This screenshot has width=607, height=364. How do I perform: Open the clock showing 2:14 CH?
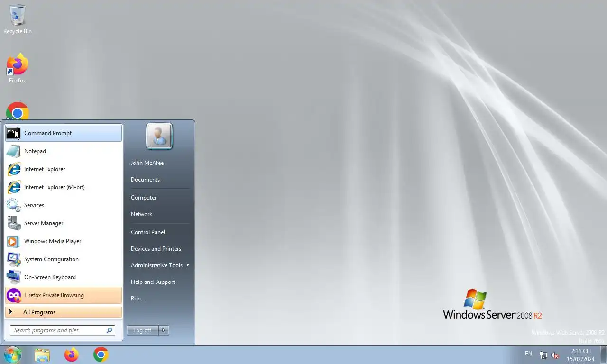coord(581,355)
